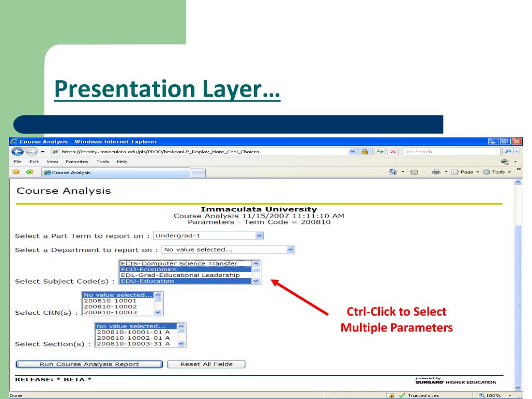Click the Add to Favorites icon
This screenshot has width=532, height=399.
(30, 172)
